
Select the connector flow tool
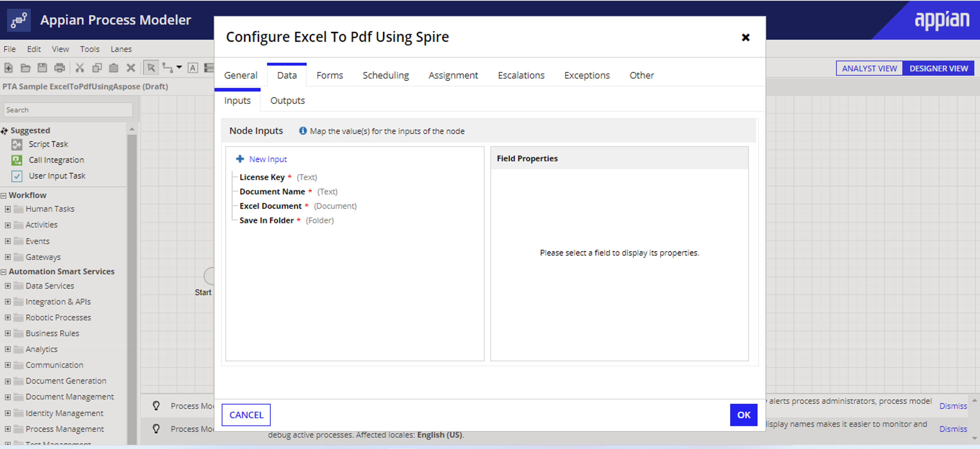click(x=167, y=68)
